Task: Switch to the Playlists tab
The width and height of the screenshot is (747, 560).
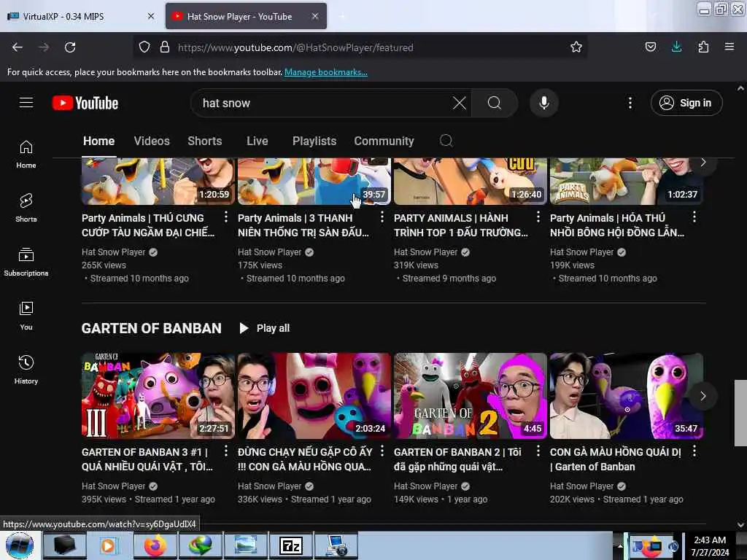Action: 314,141
